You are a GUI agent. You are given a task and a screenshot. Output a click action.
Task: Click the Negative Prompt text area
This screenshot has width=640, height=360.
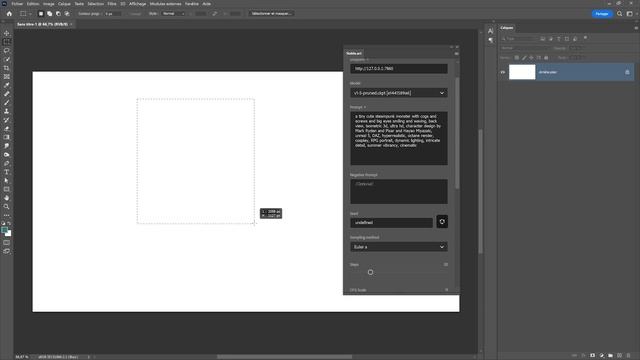pos(399,191)
